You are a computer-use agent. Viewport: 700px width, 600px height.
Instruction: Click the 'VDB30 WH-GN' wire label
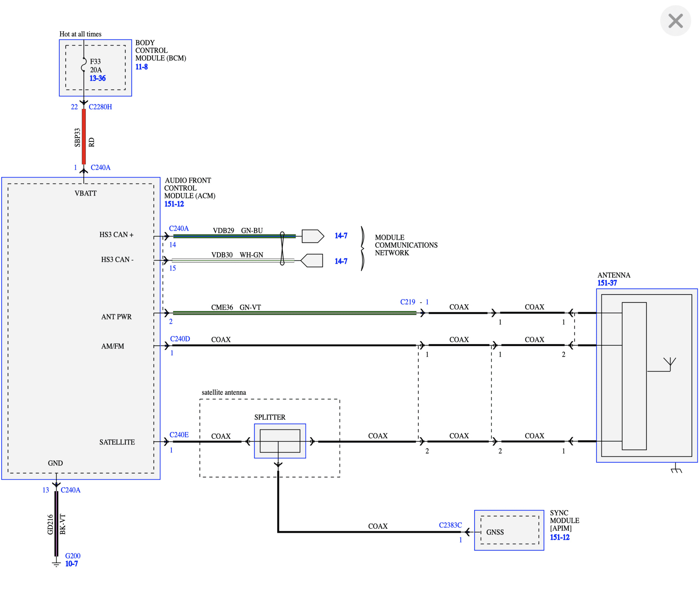click(x=237, y=255)
